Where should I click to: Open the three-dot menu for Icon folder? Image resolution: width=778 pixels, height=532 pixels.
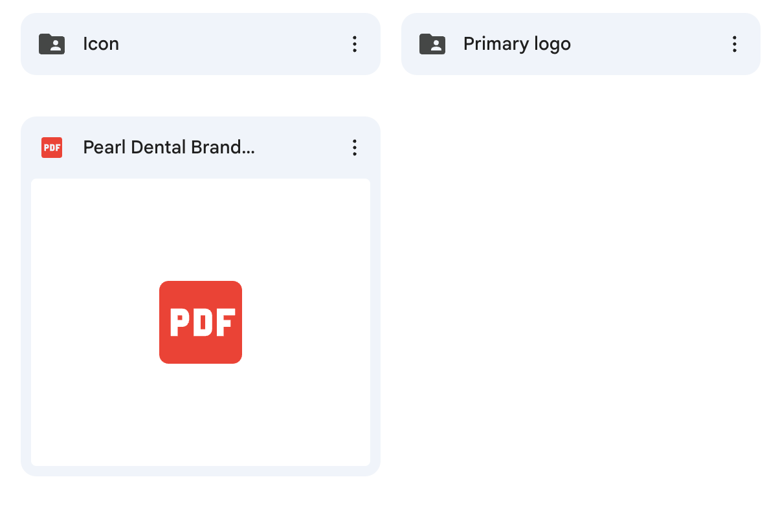click(x=355, y=44)
